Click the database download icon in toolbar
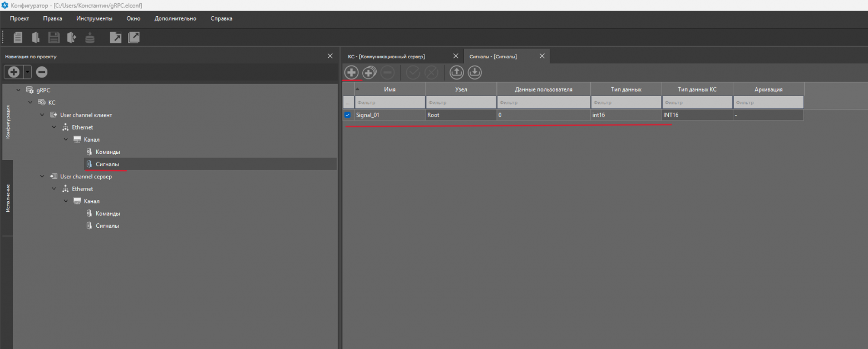 coord(90,37)
